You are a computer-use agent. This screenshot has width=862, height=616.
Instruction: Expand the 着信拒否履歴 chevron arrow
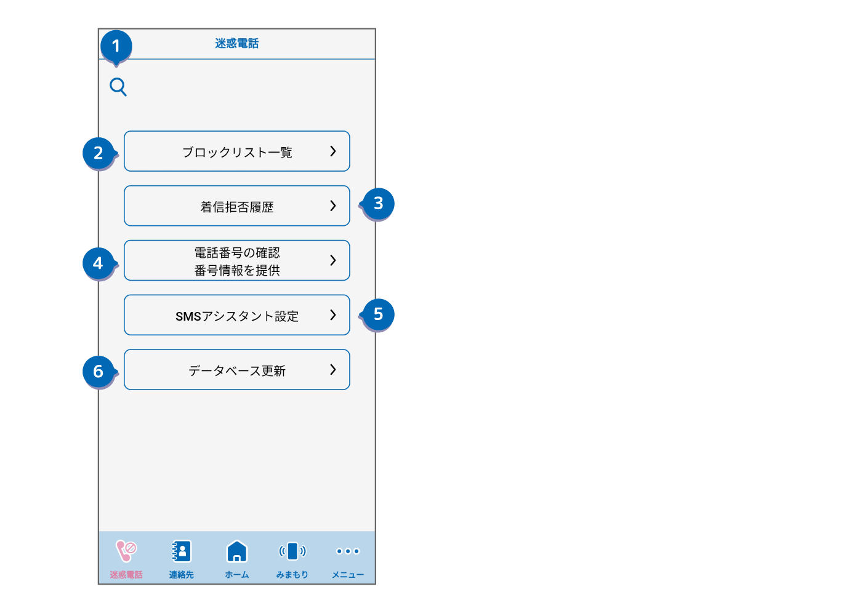(333, 206)
